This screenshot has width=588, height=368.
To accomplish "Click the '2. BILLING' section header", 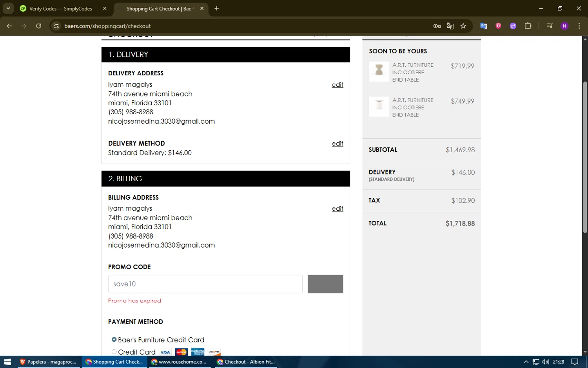I will pos(226,179).
